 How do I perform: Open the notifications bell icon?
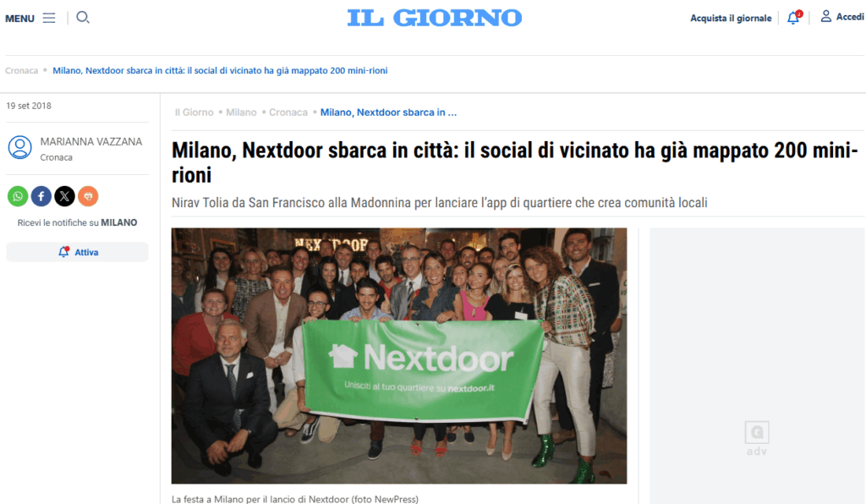point(793,18)
